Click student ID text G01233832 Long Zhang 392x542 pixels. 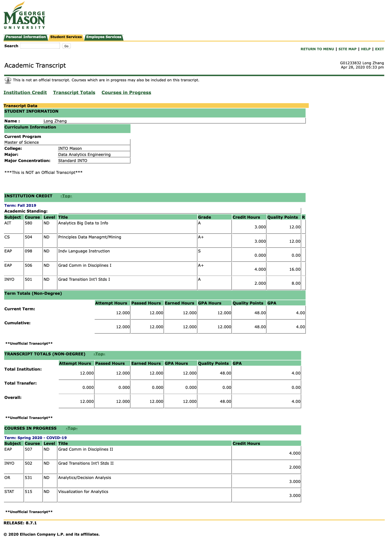[x=362, y=63]
